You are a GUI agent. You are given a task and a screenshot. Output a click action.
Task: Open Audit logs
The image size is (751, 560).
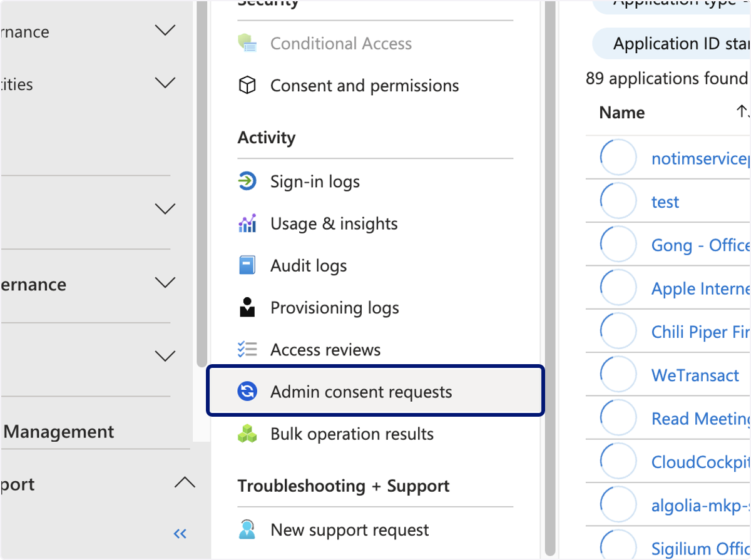[309, 265]
